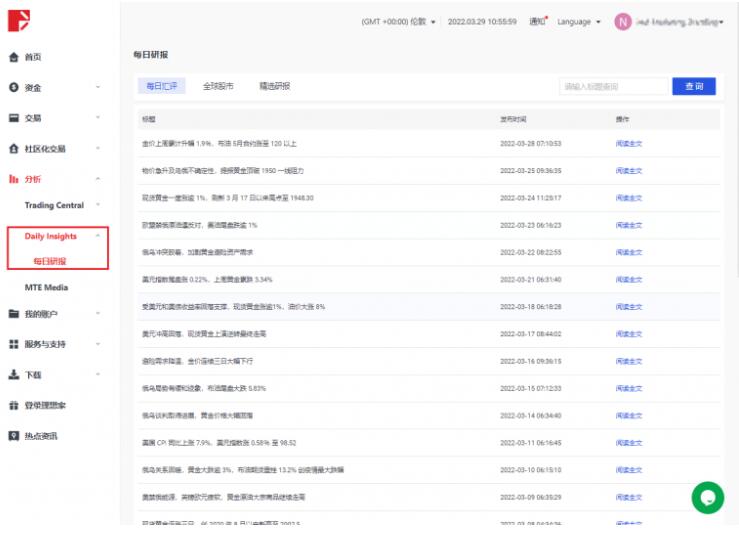Open 阅读全文 link for the 2022-03-28 report
Viewport: 739px width, 548px height.
coord(628,143)
